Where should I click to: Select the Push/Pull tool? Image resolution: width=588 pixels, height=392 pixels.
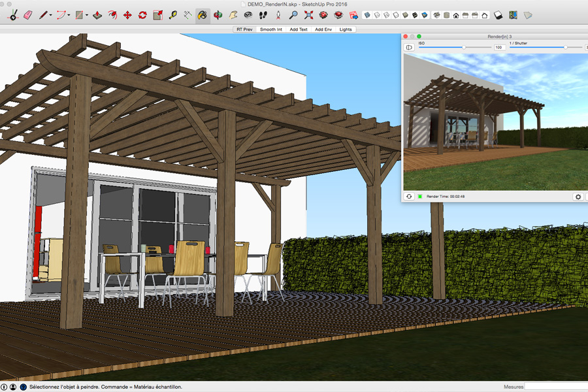(x=97, y=14)
